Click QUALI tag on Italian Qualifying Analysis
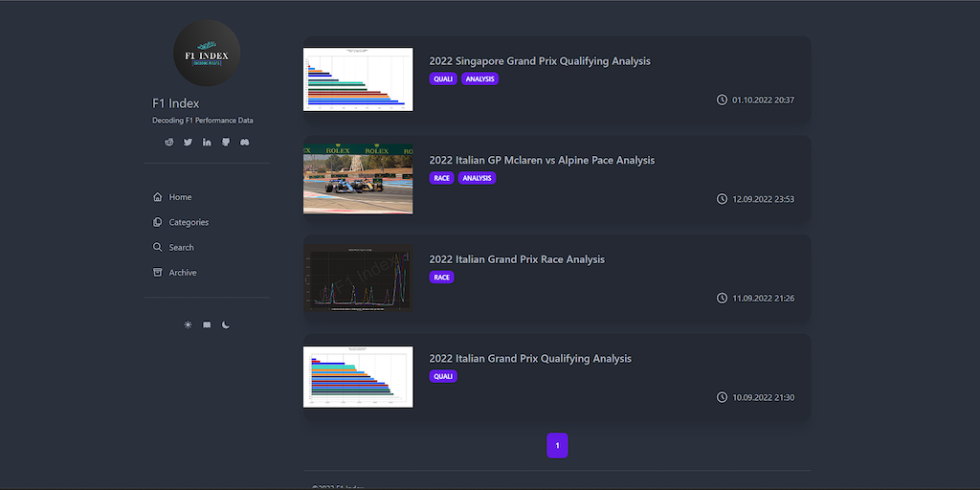980x490 pixels. click(x=443, y=376)
